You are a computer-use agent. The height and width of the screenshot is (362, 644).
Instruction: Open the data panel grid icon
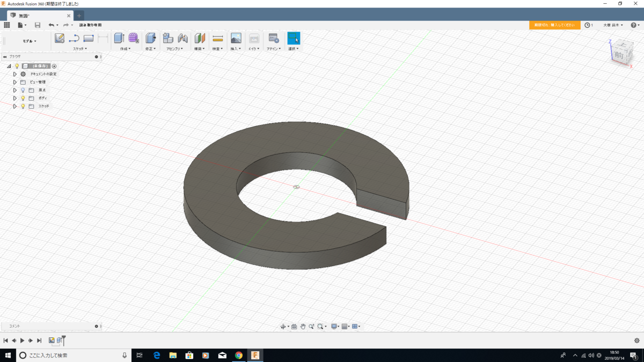pyautogui.click(x=7, y=25)
